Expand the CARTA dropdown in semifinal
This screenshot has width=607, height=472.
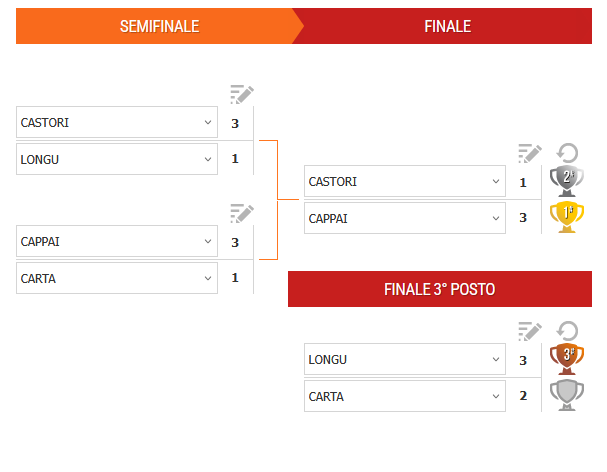tap(208, 278)
